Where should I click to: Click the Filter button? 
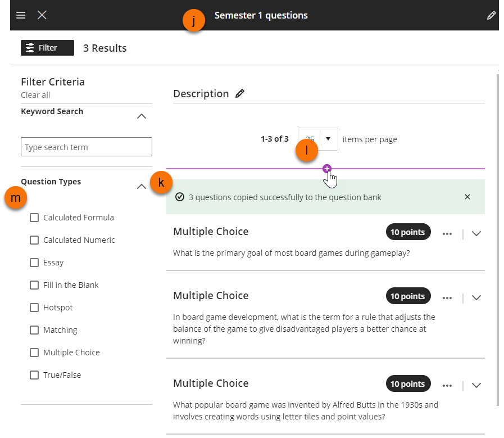[47, 48]
